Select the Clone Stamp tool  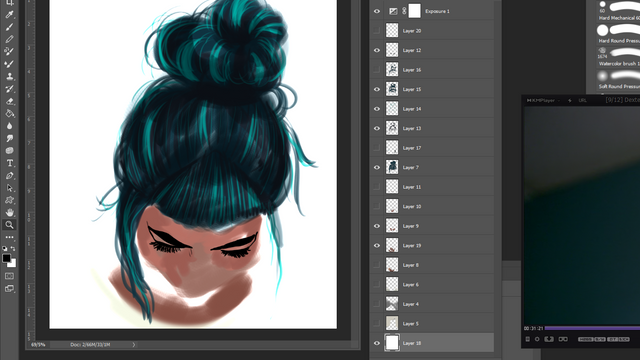point(9,76)
